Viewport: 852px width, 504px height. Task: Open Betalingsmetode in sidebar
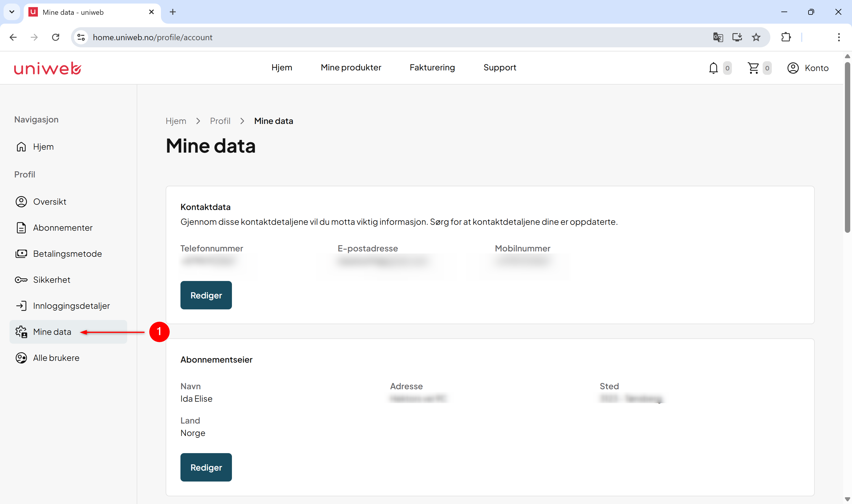coord(68,254)
